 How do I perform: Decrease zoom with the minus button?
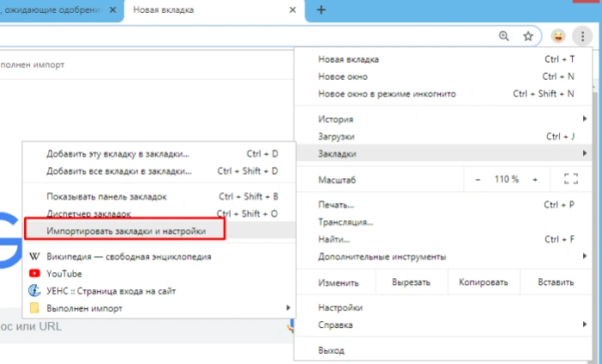point(478,179)
